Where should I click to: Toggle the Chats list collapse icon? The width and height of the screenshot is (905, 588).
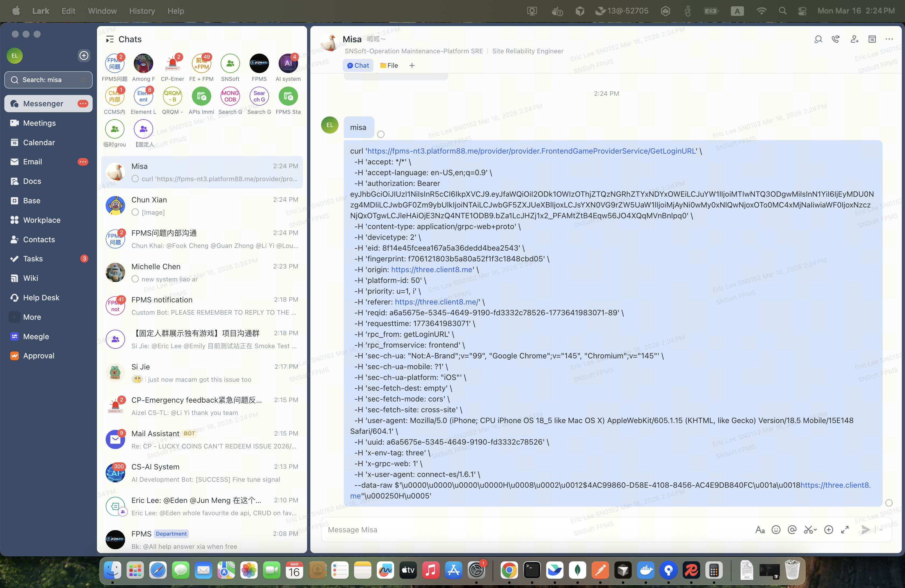110,39
